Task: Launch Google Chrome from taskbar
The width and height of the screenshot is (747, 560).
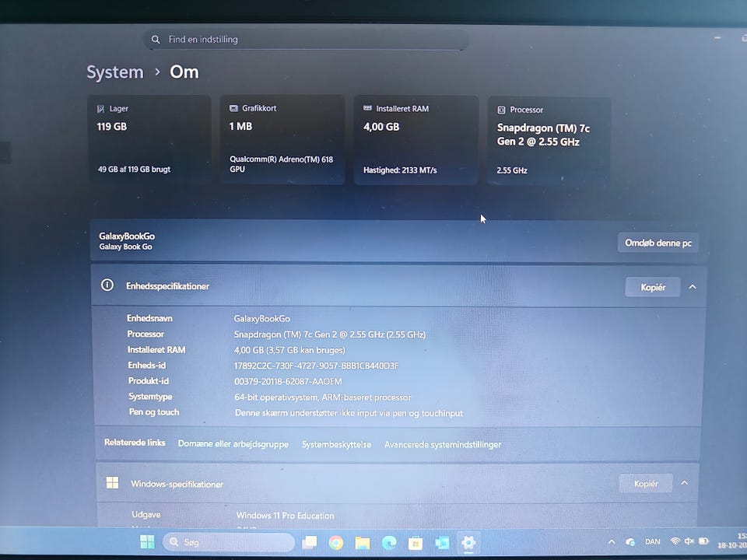Action: (x=336, y=542)
